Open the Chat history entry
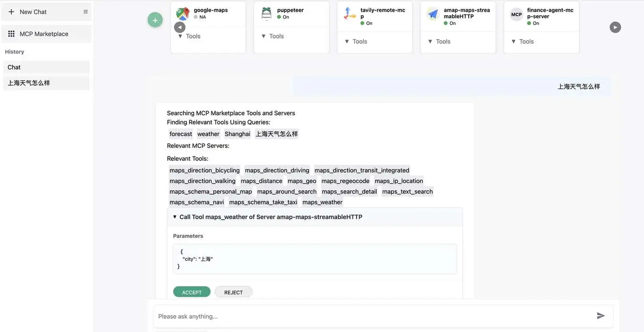Image resolution: width=644 pixels, height=332 pixels. [x=46, y=67]
